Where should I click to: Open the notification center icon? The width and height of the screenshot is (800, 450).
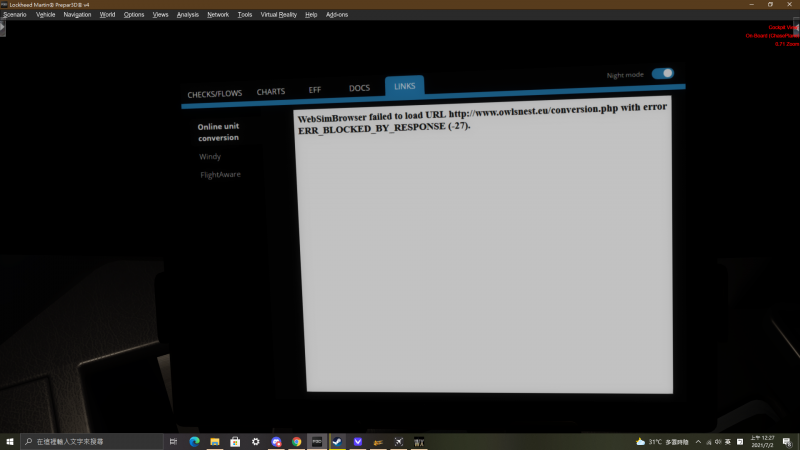787,442
